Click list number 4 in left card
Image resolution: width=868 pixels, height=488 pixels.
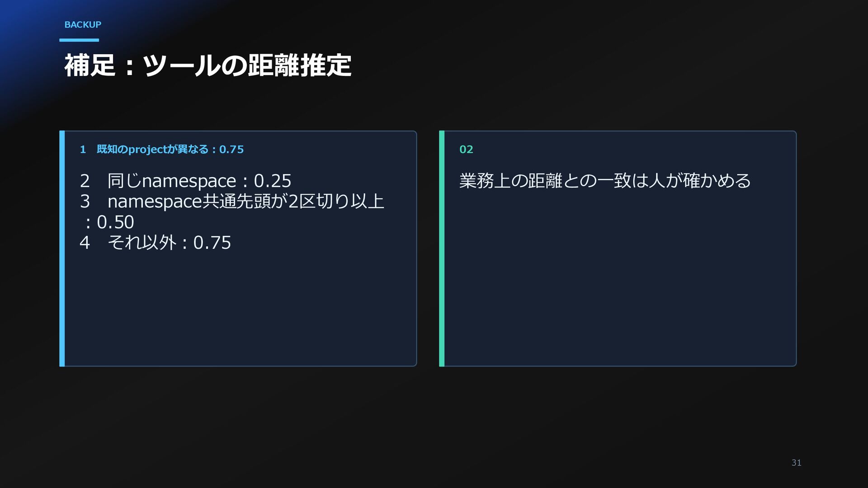click(85, 243)
